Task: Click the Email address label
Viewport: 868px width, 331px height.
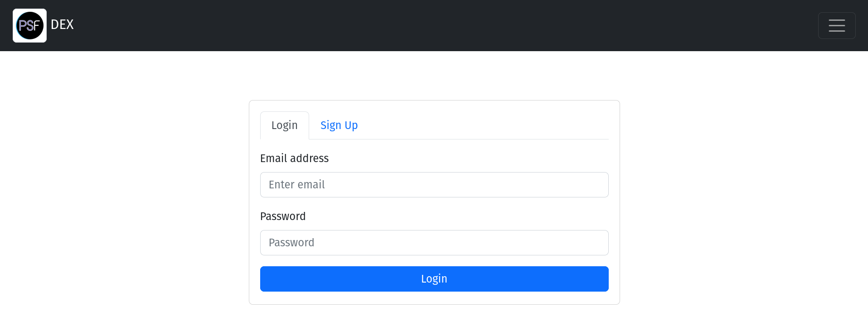Action: coord(294,158)
